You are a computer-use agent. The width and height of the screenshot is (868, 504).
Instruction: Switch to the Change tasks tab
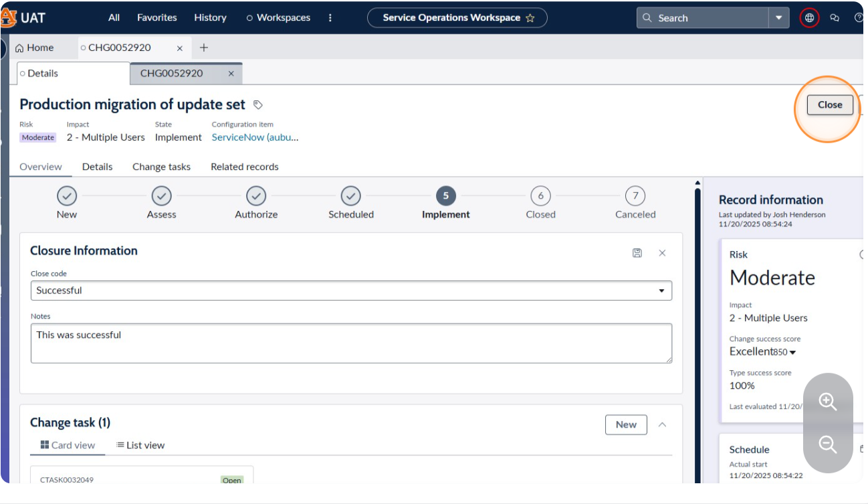161,167
